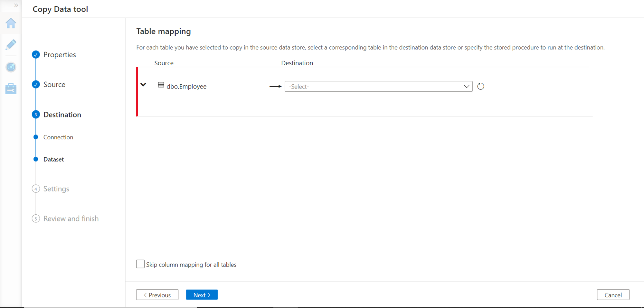Expand the left sidebar with double chevron

coord(16,5)
